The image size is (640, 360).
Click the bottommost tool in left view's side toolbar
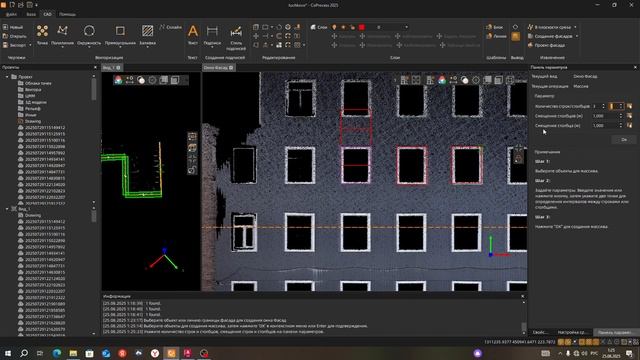(x=192, y=169)
